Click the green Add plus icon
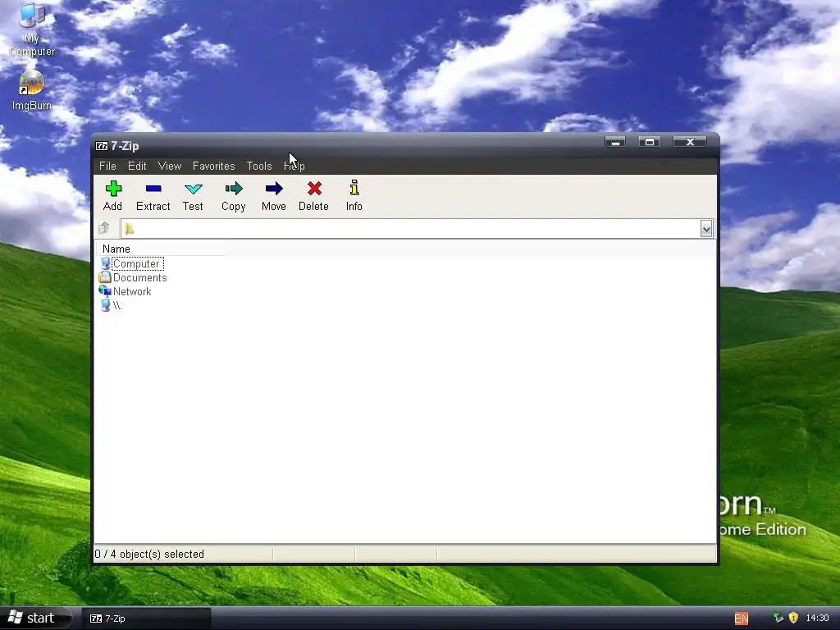The width and height of the screenshot is (840, 630). [113, 189]
